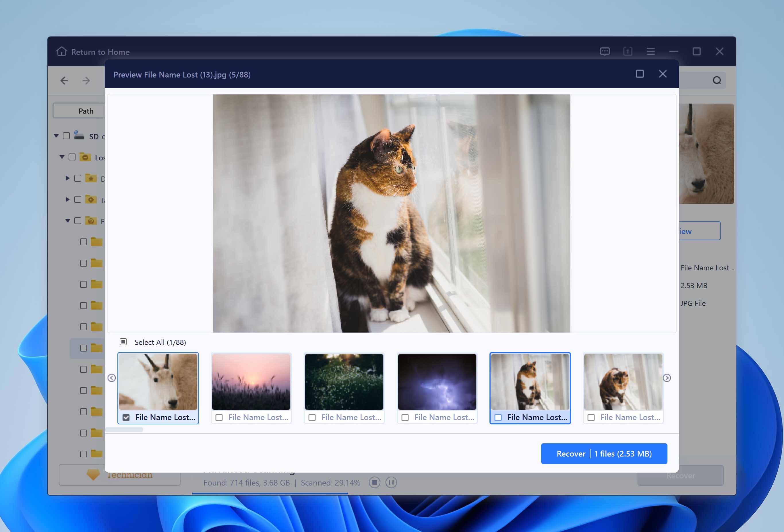Stop the scan with the stop icon
Screen dimensions: 784x532
click(374, 482)
